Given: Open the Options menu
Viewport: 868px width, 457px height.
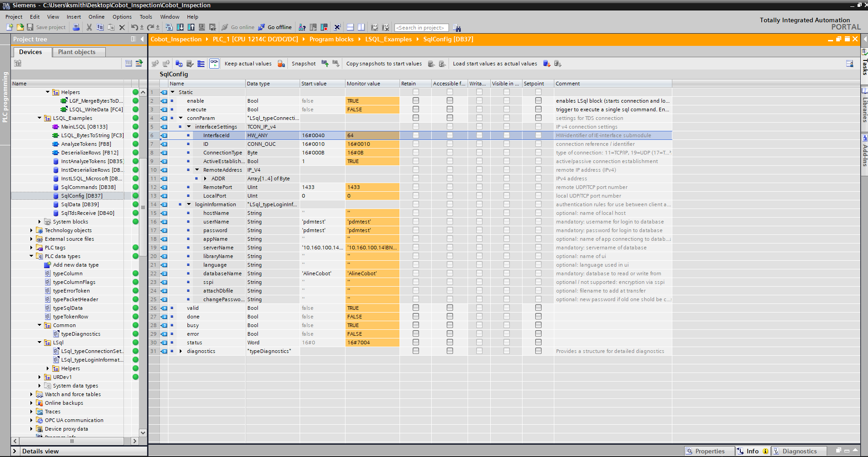Looking at the screenshot, I should (x=122, y=17).
